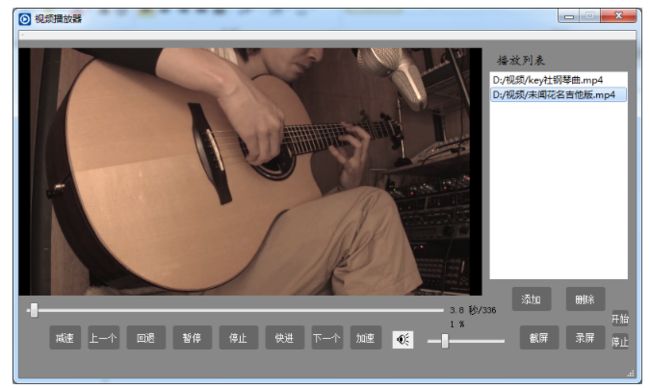Start recording with the 开始 button
650x388 pixels.
[x=620, y=319]
